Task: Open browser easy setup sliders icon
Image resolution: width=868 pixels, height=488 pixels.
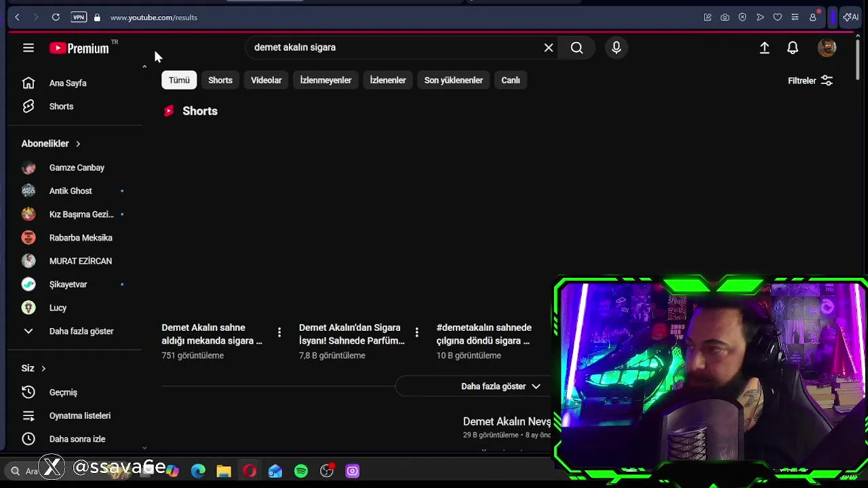Action: click(795, 18)
